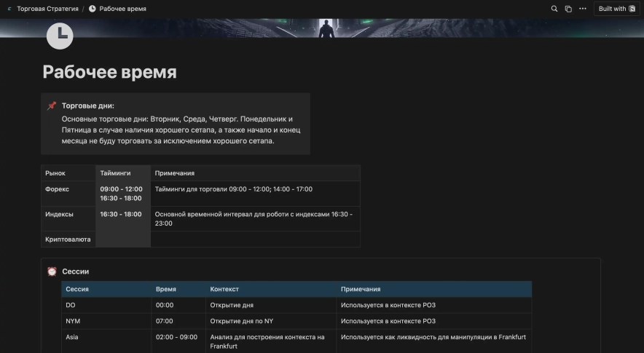Viewport: 644px width, 353px height.
Task: Click the NYM session row cell
Action: tap(72, 321)
